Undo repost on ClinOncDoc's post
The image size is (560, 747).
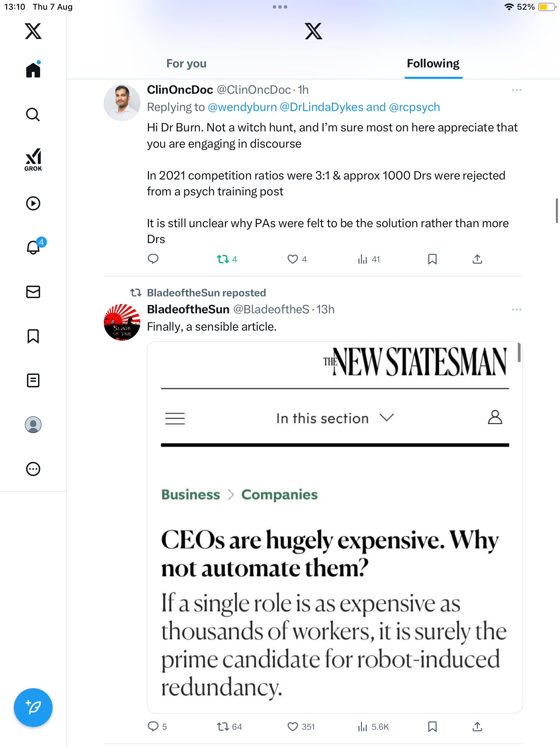point(223,259)
